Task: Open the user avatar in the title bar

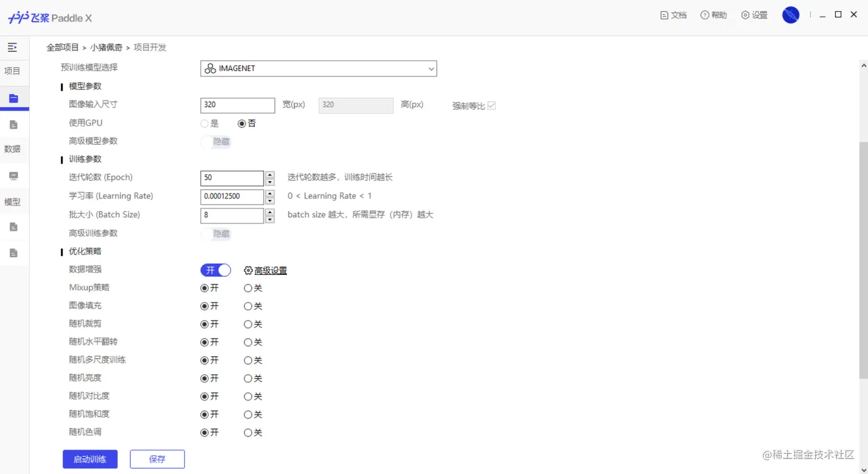Action: (790, 15)
